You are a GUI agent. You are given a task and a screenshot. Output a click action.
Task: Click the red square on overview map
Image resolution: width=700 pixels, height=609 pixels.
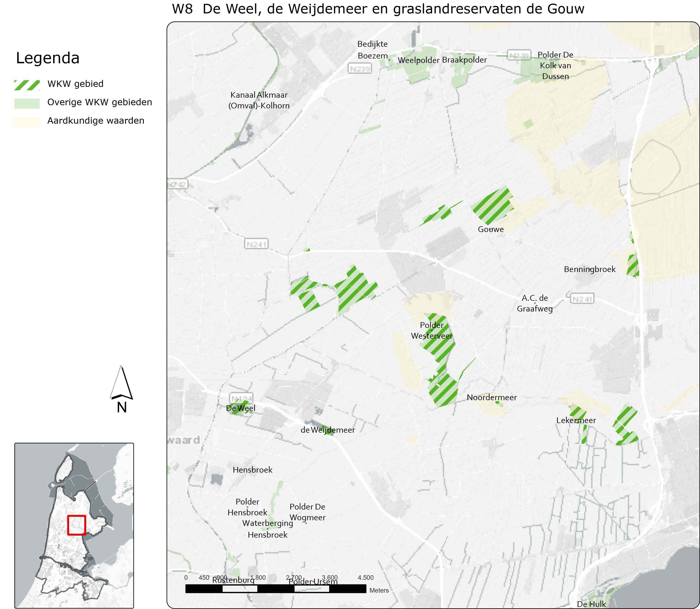click(x=76, y=525)
